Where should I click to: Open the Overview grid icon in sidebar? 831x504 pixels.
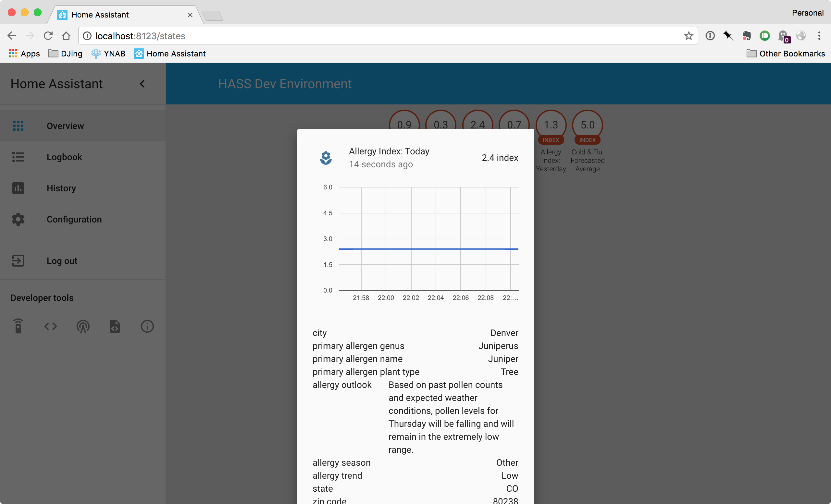18,126
